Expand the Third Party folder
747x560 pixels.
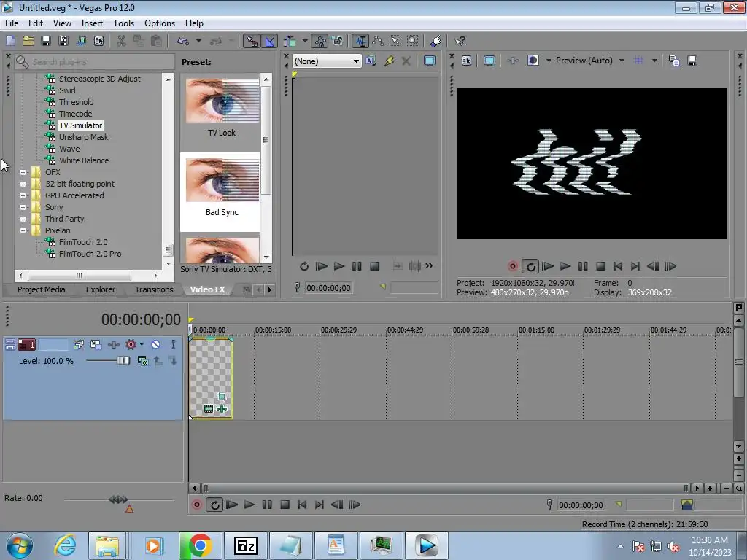tap(23, 219)
